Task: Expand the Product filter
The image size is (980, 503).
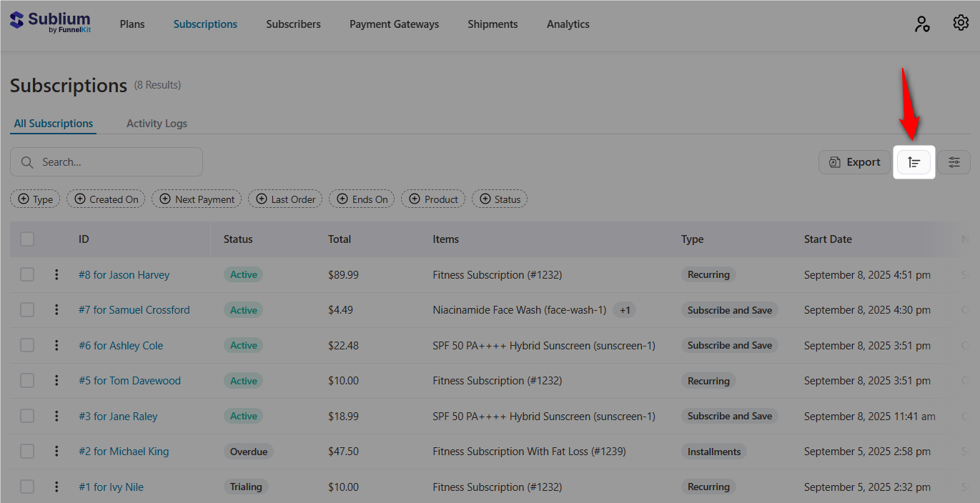Action: (432, 199)
